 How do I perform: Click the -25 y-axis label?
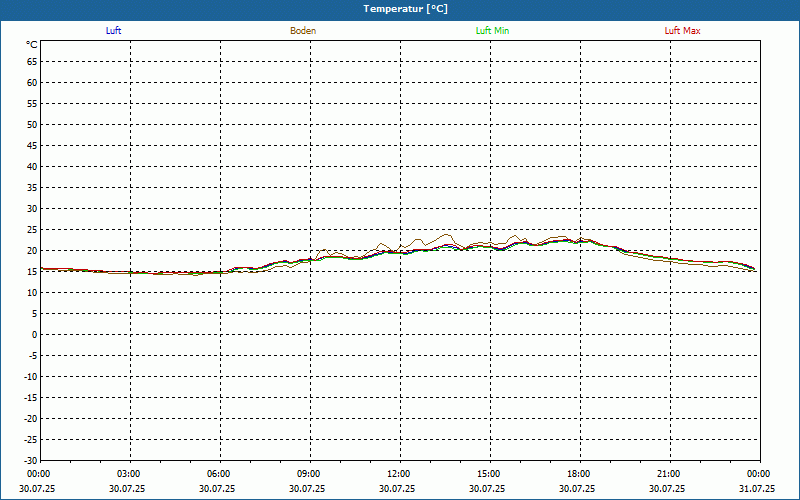[30, 440]
